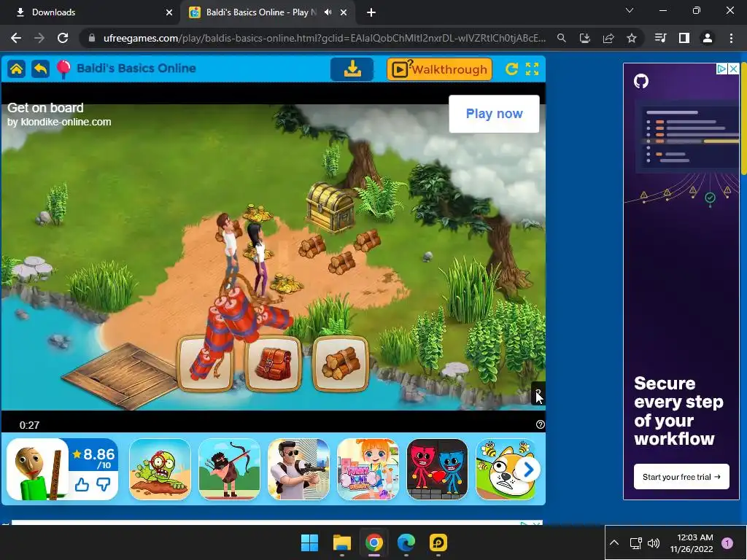Click the Baldi game thumbnail
The width and height of the screenshot is (747, 560).
coord(38,469)
